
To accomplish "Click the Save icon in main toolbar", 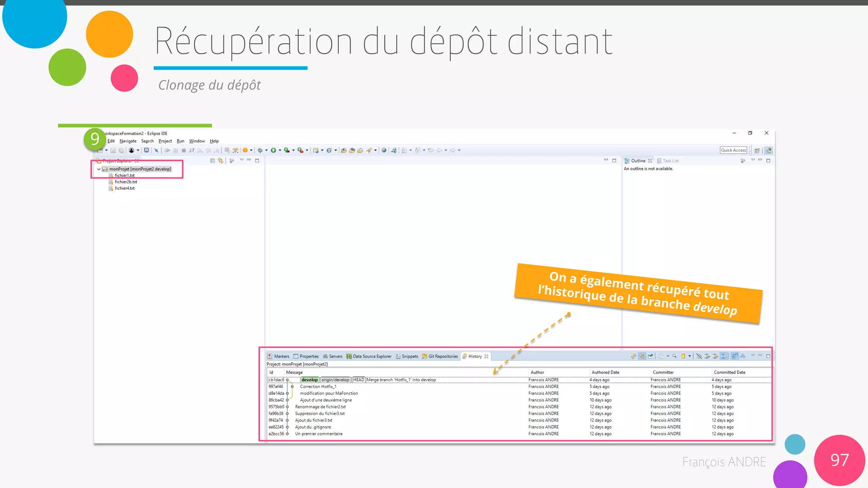I will tap(113, 150).
